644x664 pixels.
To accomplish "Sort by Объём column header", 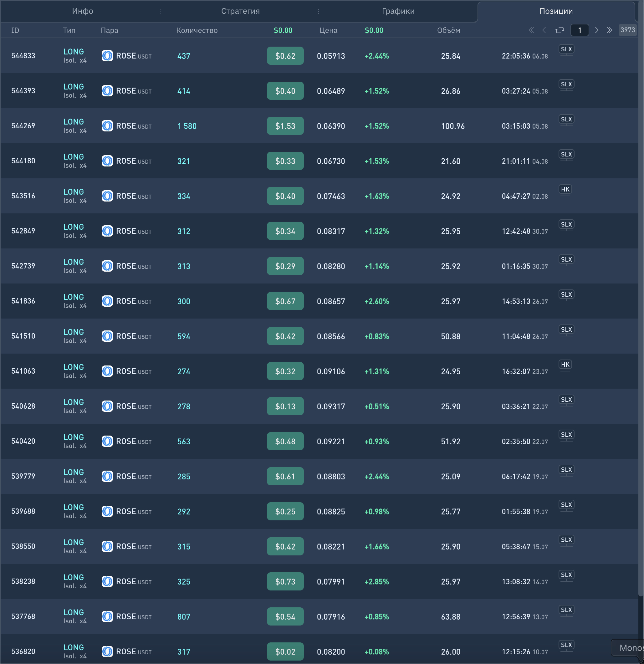I will [x=448, y=30].
